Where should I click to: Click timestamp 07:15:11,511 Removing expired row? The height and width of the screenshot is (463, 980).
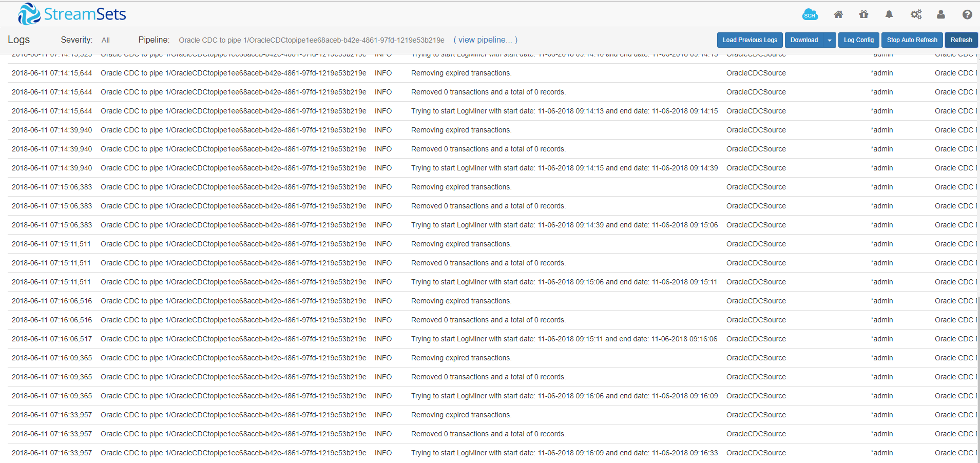point(51,244)
